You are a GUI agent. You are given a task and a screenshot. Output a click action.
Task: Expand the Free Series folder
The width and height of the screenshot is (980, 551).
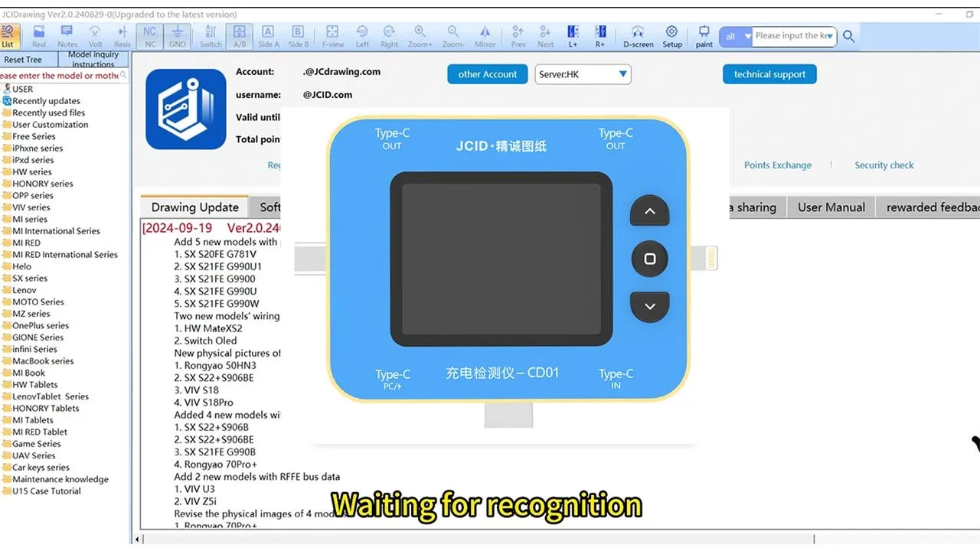point(29,136)
